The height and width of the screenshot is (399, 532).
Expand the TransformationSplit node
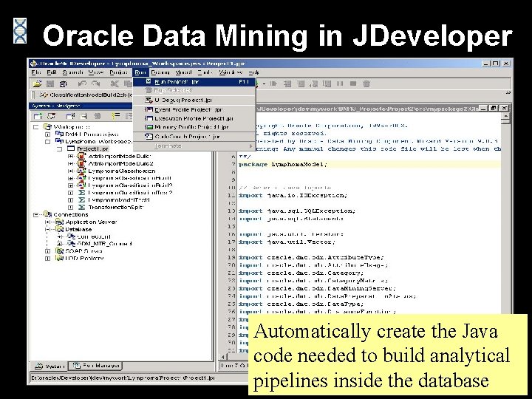point(71,208)
